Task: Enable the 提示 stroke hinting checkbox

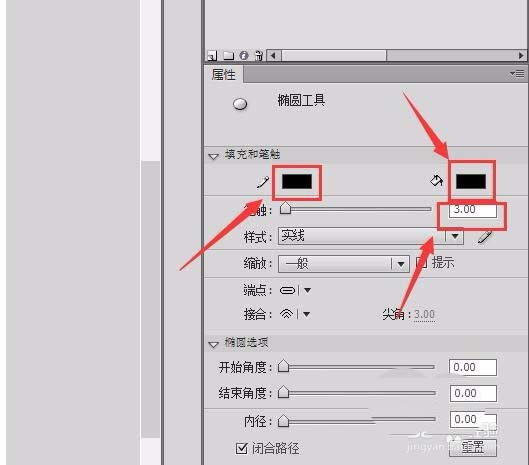Action: click(422, 263)
